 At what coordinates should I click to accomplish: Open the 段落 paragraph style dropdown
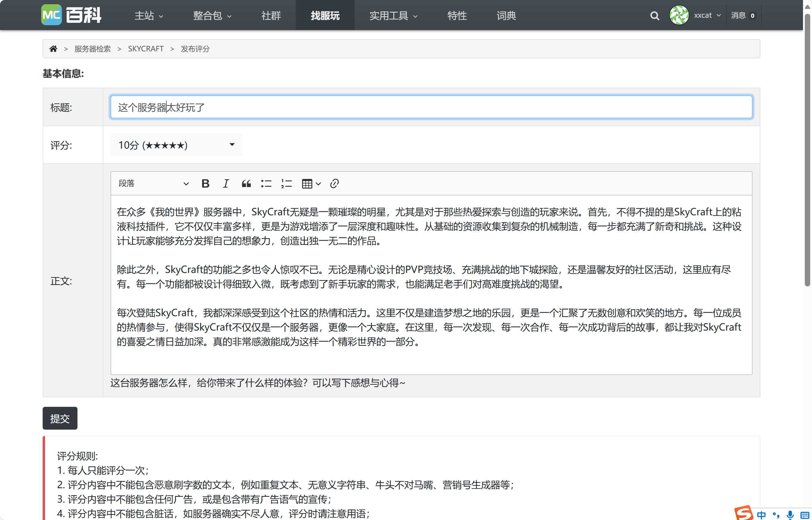pos(154,183)
